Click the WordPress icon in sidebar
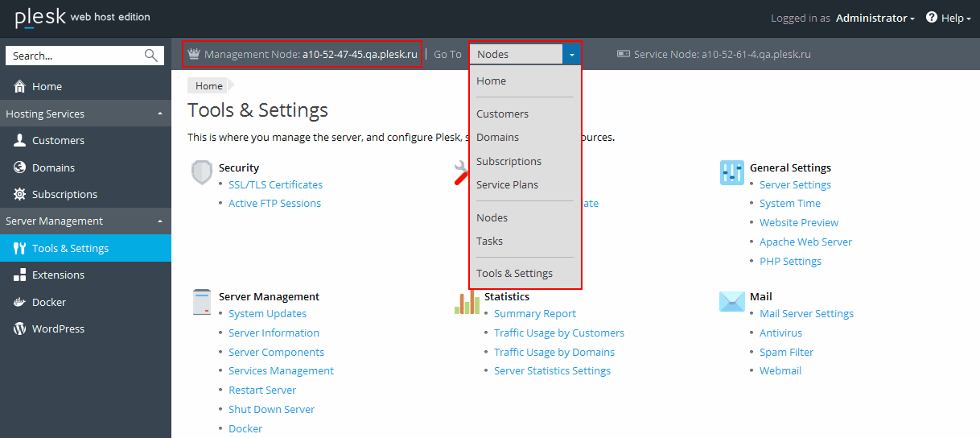This screenshot has width=980, height=438. tap(19, 328)
